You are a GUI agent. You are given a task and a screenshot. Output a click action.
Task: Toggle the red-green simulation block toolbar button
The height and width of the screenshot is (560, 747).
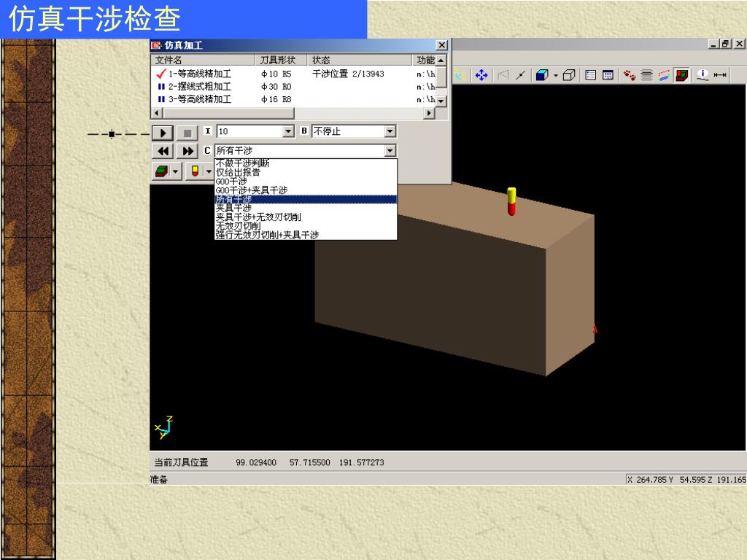682,75
